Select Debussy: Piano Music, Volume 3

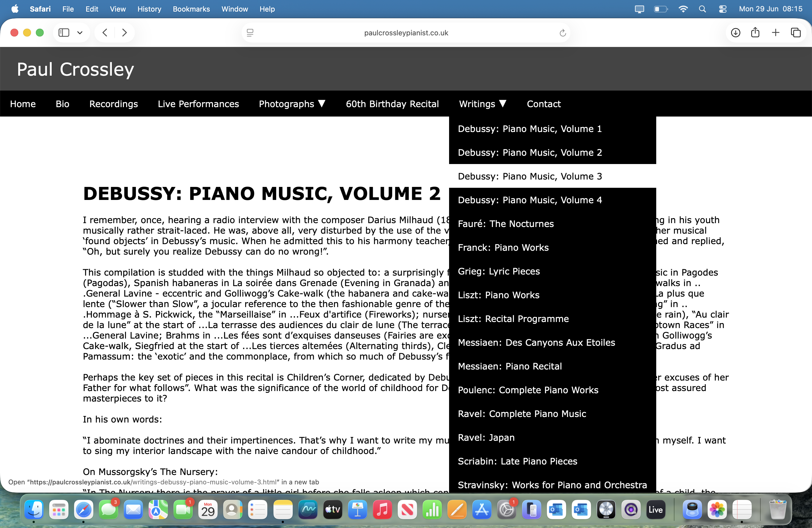point(552,176)
